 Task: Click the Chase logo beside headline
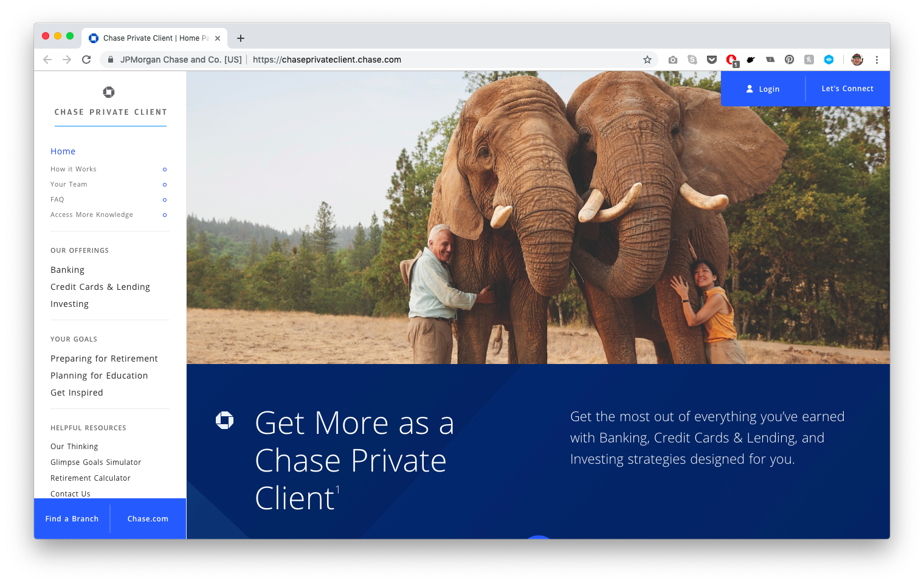(225, 420)
